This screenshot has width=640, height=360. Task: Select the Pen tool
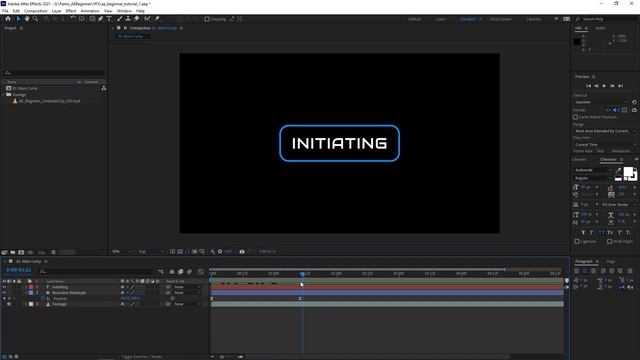pyautogui.click(x=100, y=19)
